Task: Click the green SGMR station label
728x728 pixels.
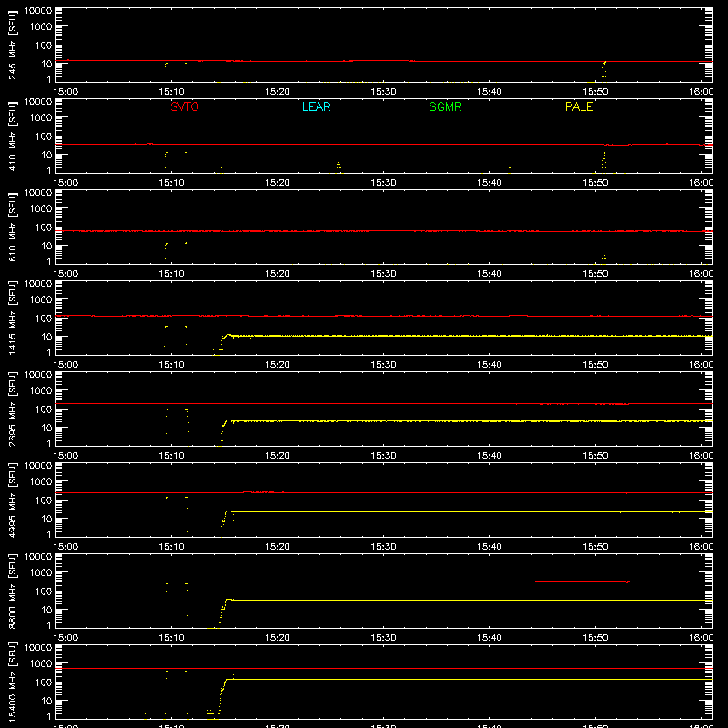Action: click(445, 106)
